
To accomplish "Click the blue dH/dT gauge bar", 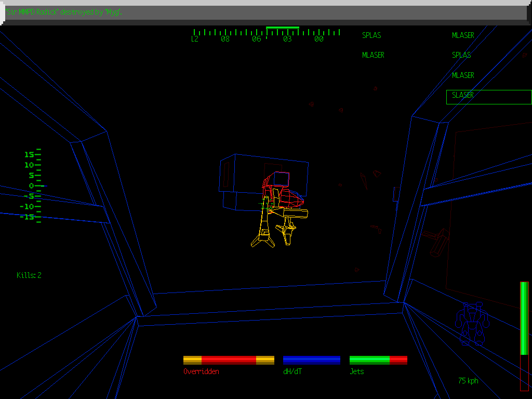I will click(x=312, y=360).
